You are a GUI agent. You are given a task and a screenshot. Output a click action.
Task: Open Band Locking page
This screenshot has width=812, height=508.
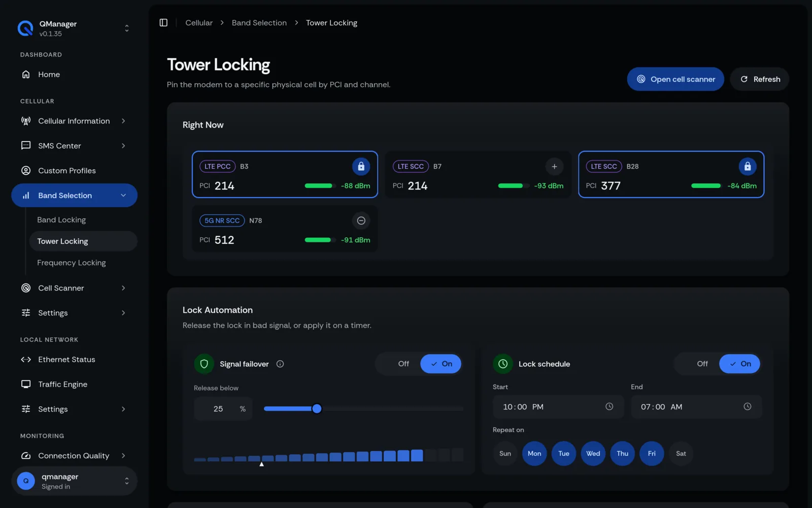tap(61, 220)
